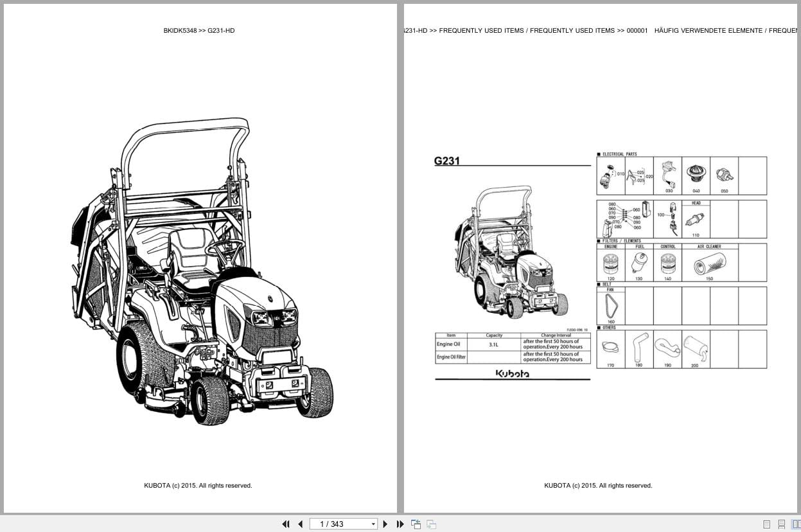Image resolution: width=801 pixels, height=532 pixels.
Task: Click the large mower illustration on cover page
Action: pyautogui.click(x=202, y=270)
